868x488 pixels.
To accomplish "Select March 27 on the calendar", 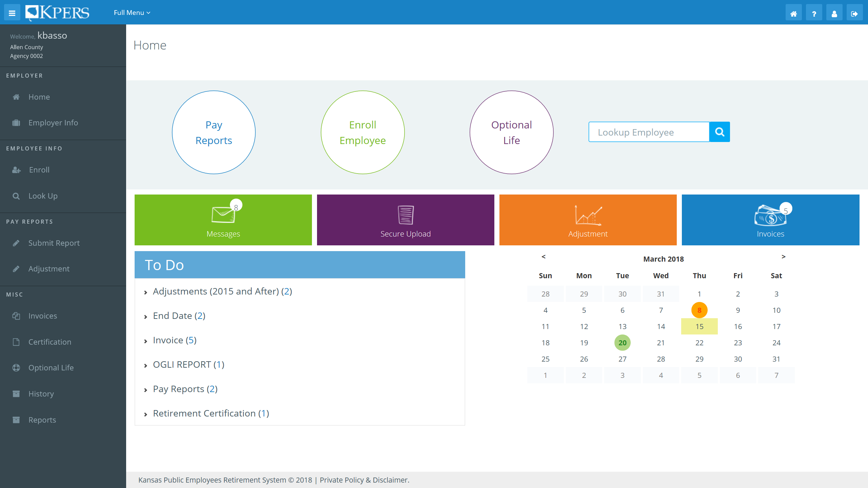I will tap(622, 359).
